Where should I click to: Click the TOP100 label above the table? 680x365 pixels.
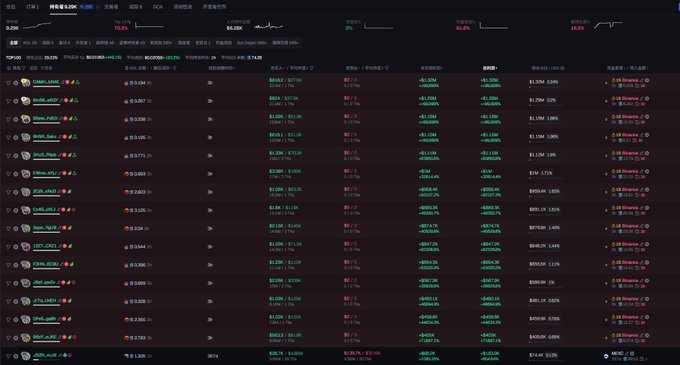(13, 58)
